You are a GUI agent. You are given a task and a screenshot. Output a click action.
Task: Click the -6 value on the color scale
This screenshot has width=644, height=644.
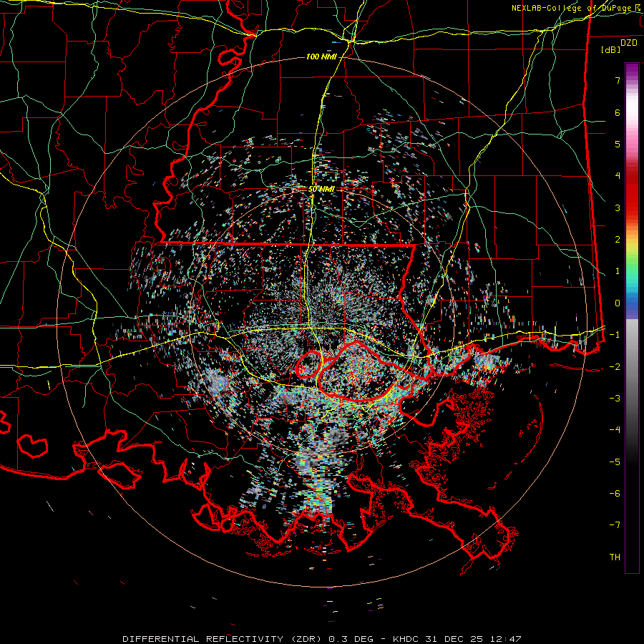point(615,494)
